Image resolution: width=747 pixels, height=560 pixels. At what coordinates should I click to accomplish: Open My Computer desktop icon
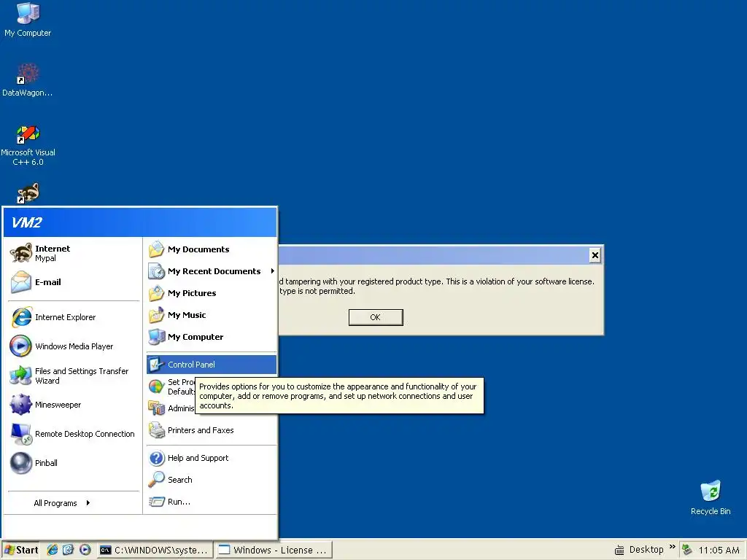tap(28, 20)
